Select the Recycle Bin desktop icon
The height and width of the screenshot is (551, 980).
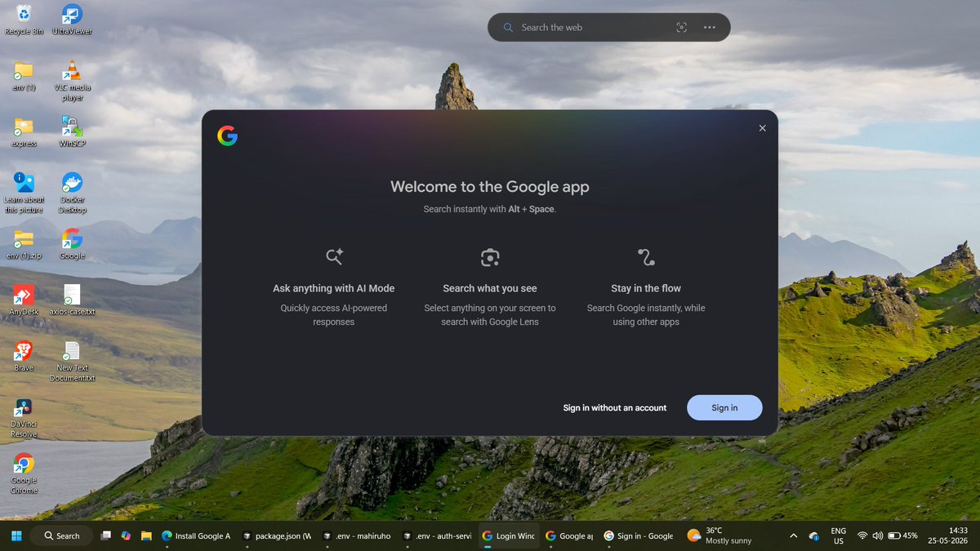24,20
